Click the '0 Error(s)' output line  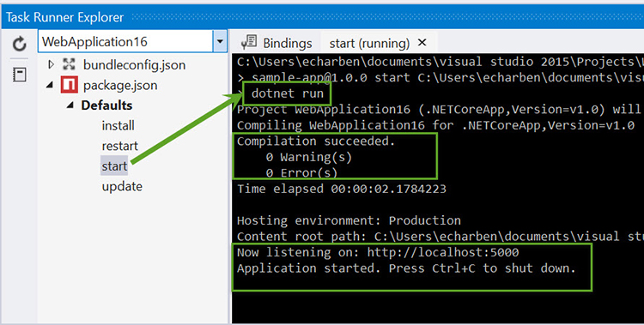301,172
